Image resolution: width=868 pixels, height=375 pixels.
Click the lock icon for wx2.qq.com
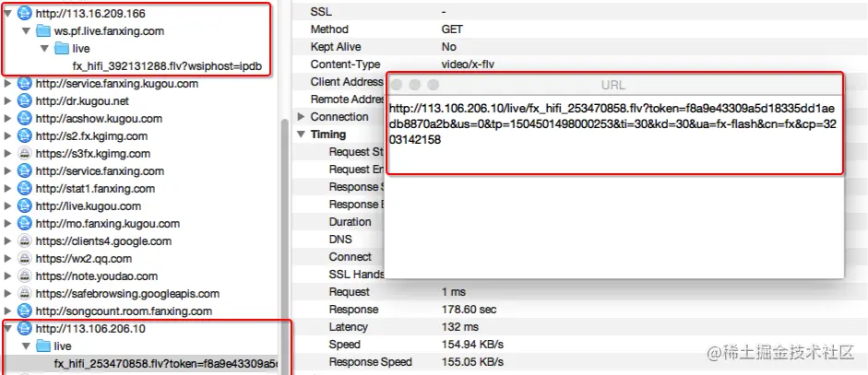click(24, 259)
